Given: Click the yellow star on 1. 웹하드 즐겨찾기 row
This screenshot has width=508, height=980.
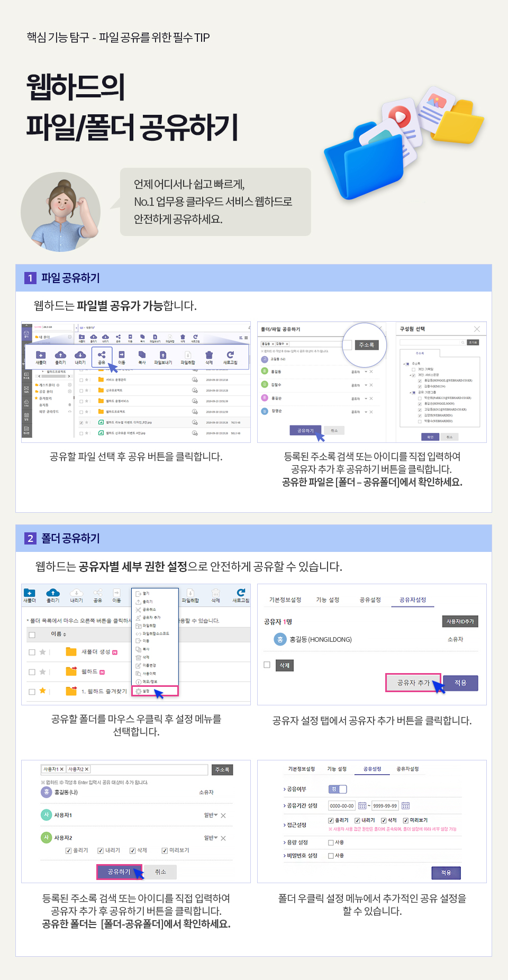Looking at the screenshot, I should tap(42, 691).
